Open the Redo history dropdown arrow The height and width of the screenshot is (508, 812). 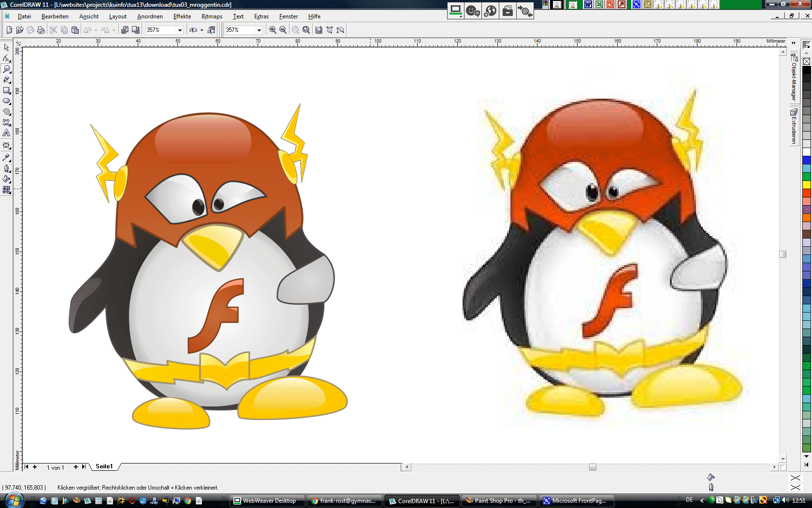point(114,30)
